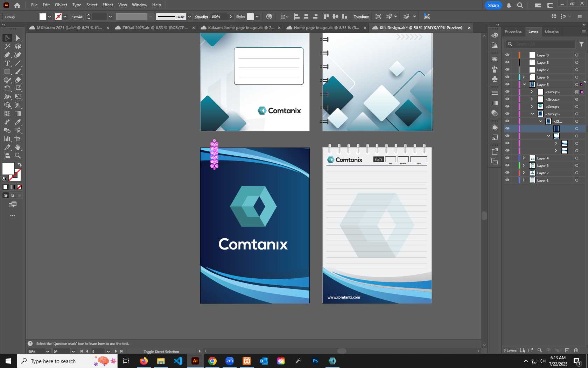Open the File menu
The image size is (588, 368).
click(34, 5)
